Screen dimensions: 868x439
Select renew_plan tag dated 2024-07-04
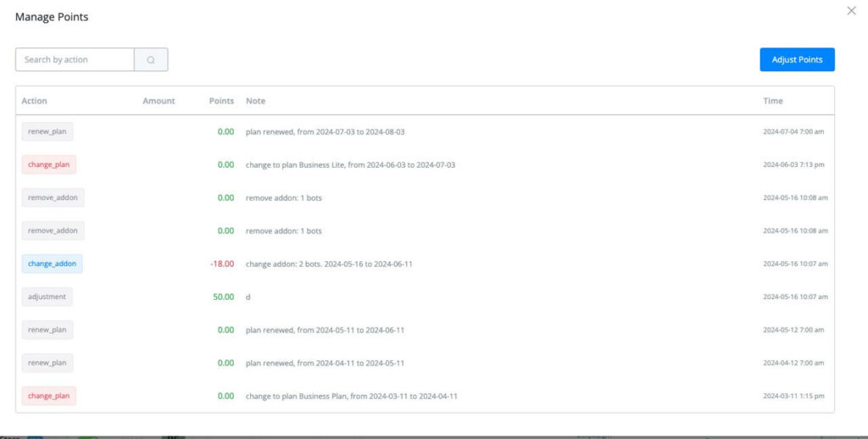point(47,131)
